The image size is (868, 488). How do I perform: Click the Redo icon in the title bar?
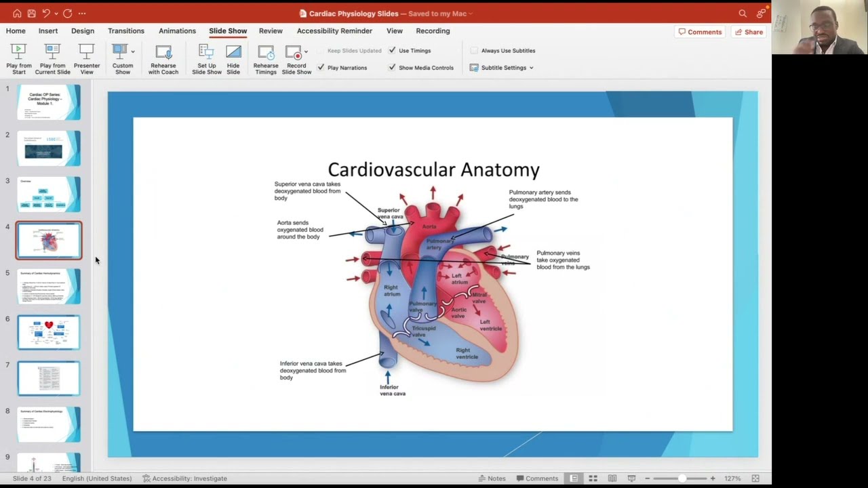click(67, 14)
